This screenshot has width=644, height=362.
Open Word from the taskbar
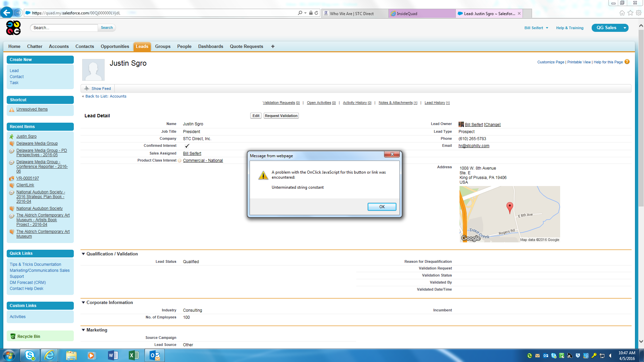coord(113,355)
